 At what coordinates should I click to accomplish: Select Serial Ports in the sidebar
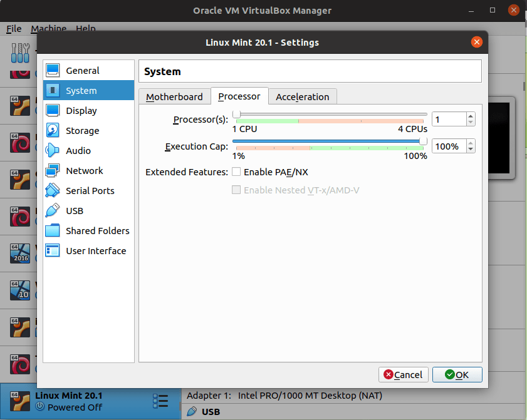tap(90, 191)
